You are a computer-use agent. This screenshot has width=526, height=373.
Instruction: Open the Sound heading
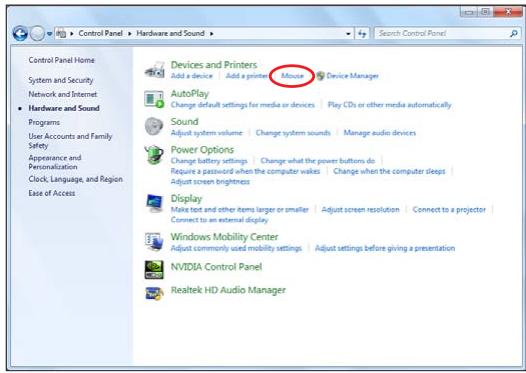coord(185,121)
